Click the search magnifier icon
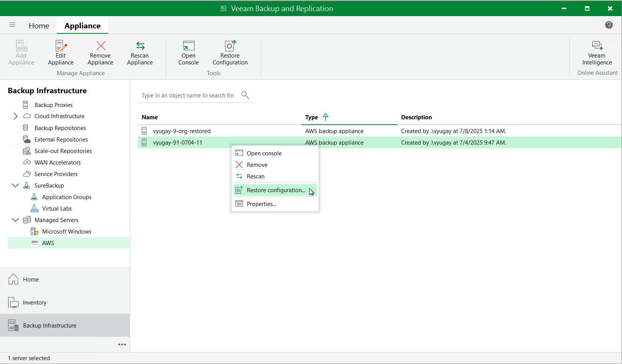This screenshot has width=622, height=364. (245, 95)
